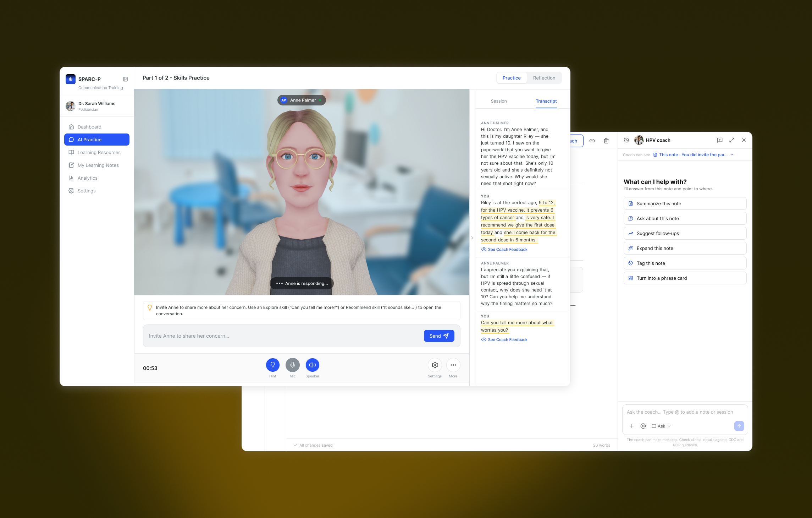Screen dimensions: 812x518
Task: Open the Ask mode dropdown
Action: (661, 426)
